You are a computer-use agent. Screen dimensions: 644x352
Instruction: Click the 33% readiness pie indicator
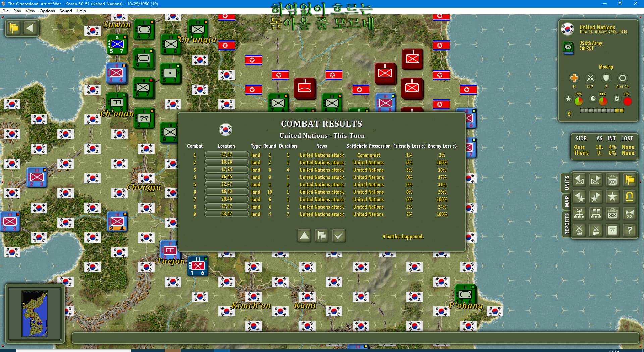(x=603, y=101)
